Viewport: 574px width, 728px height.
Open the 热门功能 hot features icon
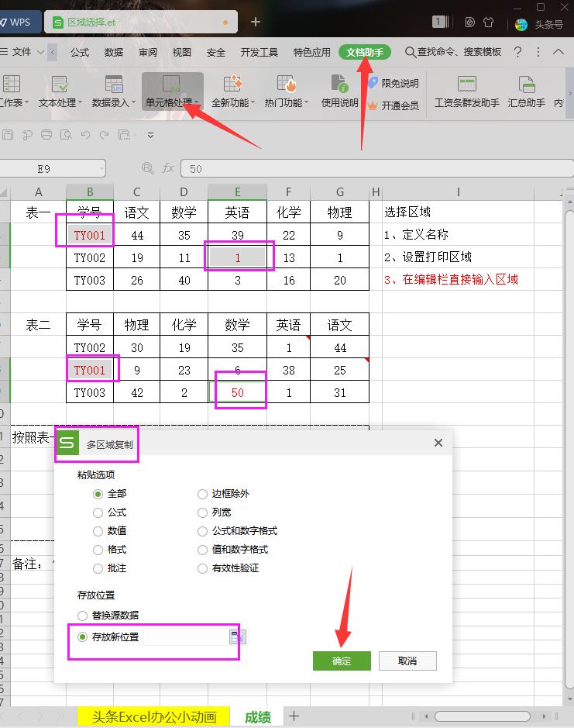click(287, 91)
